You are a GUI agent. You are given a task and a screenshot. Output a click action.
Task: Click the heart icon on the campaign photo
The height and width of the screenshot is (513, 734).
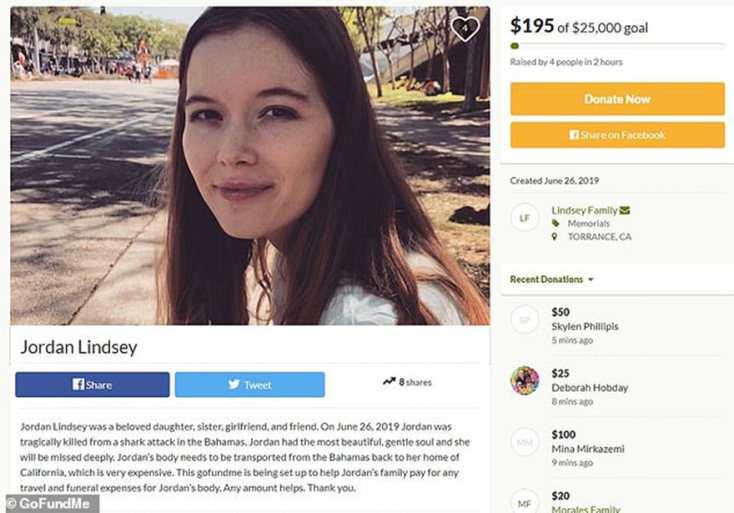464,29
